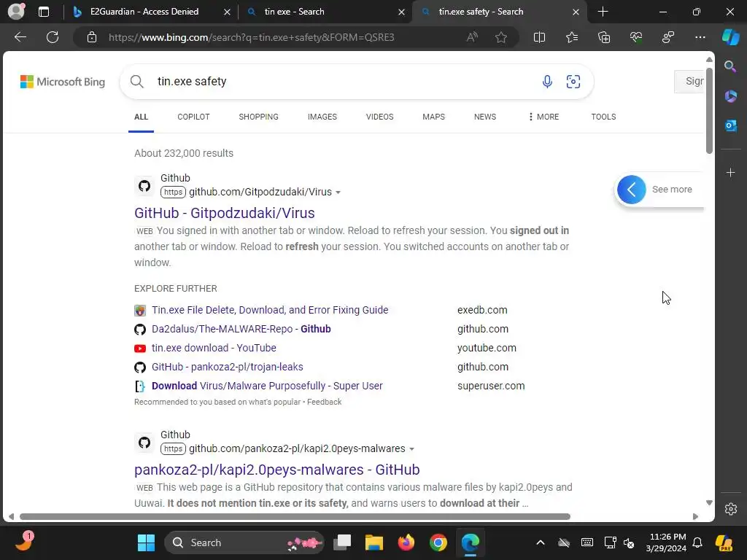Open GitHub - pankoza2-pl/trojan-leaks link

point(228,367)
